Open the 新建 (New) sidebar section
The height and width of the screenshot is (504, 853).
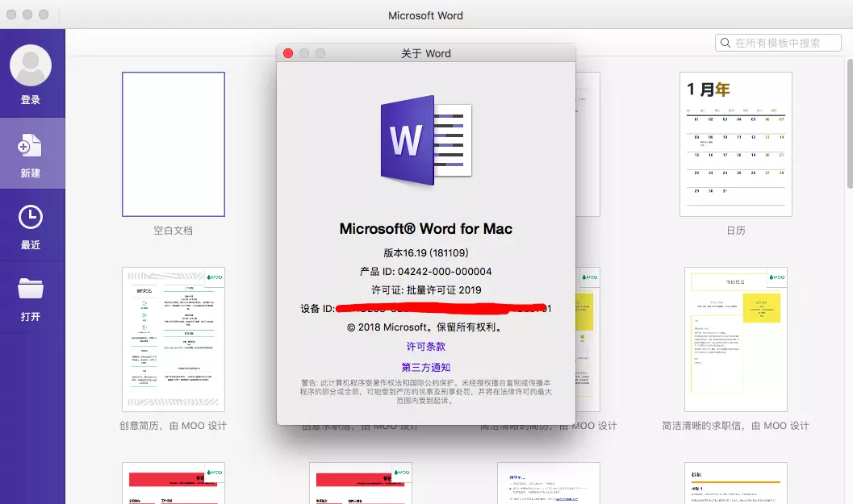[x=32, y=154]
